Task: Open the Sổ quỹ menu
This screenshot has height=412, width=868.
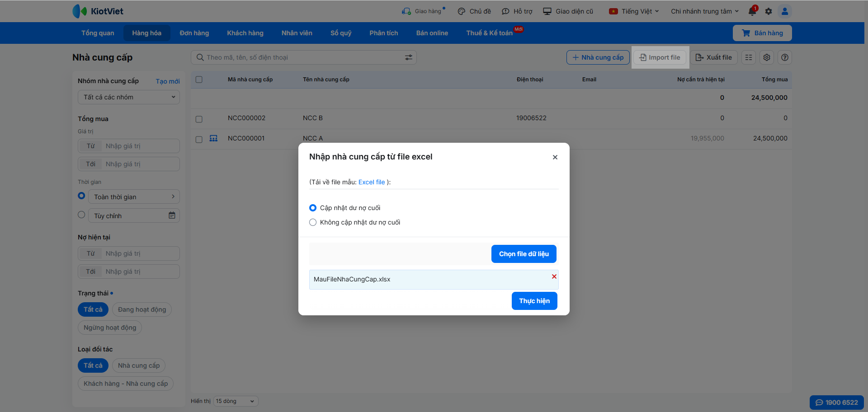Action: click(341, 33)
